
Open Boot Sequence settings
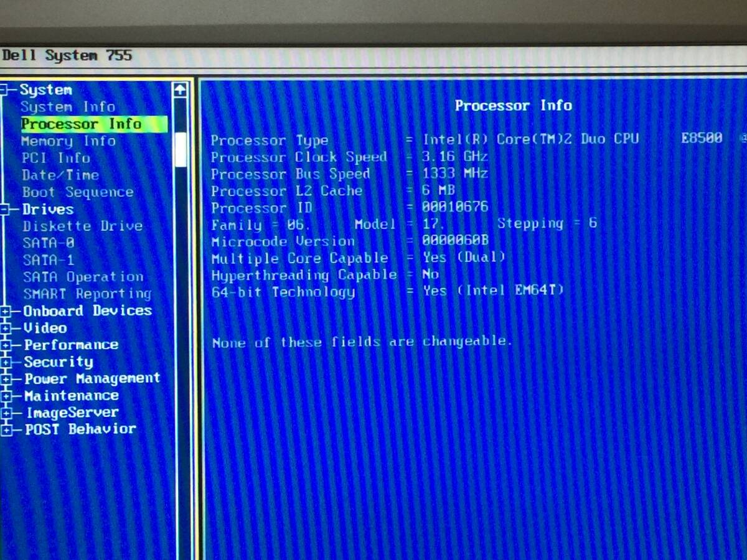click(x=78, y=192)
